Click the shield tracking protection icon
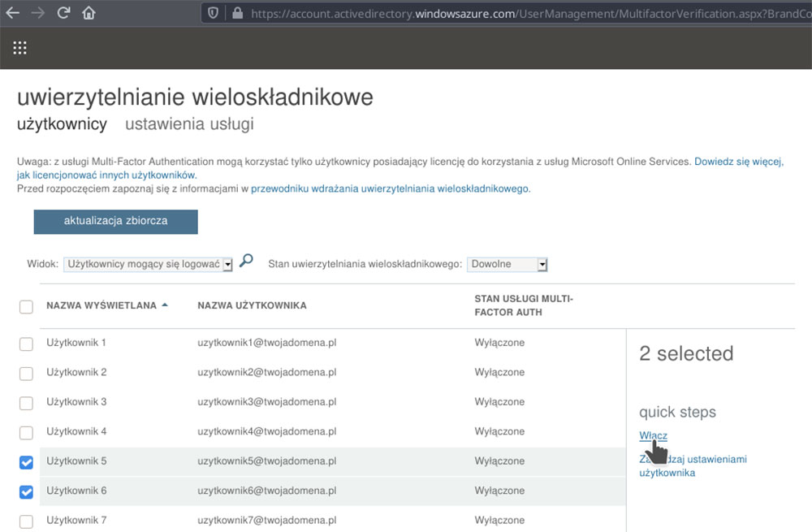This screenshot has height=532, width=812. 214,13
